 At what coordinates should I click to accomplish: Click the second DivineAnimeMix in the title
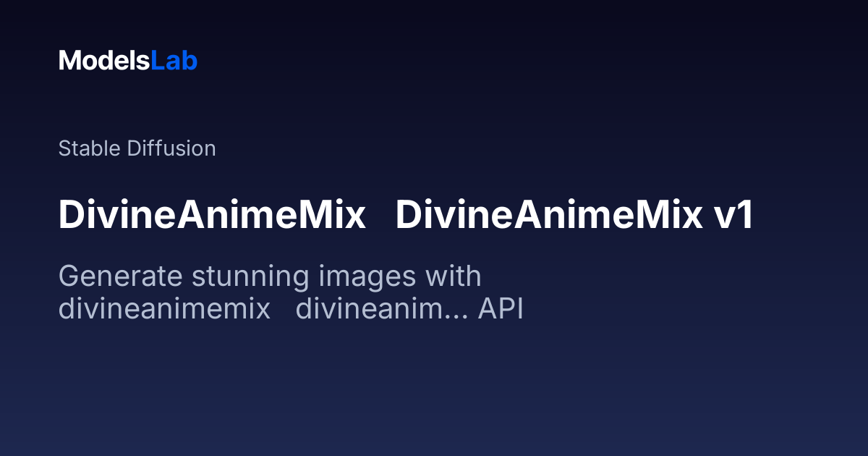click(545, 216)
